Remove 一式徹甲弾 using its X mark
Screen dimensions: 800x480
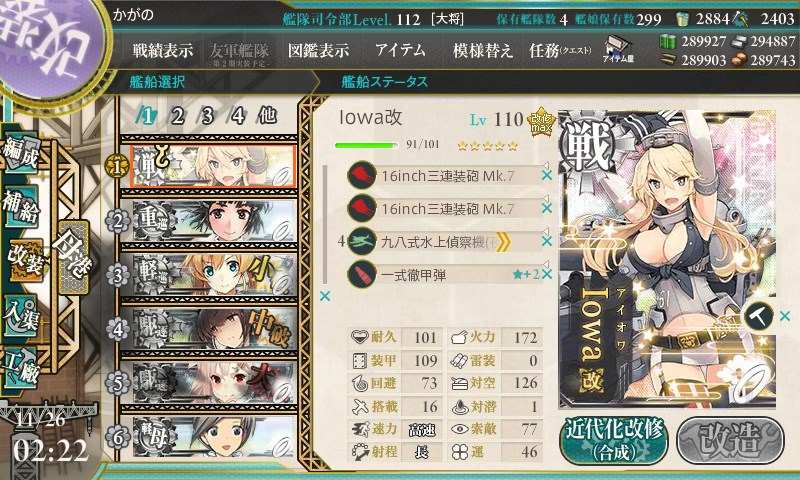pos(547,274)
